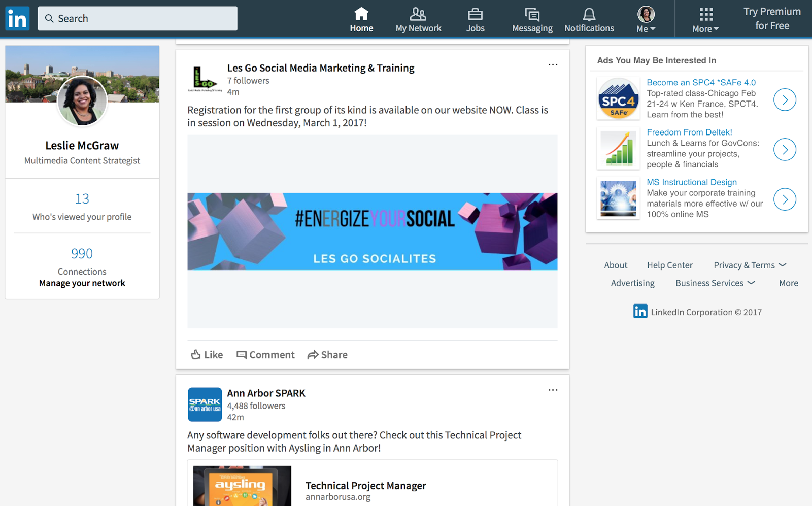Go to the Home feed

(x=361, y=19)
